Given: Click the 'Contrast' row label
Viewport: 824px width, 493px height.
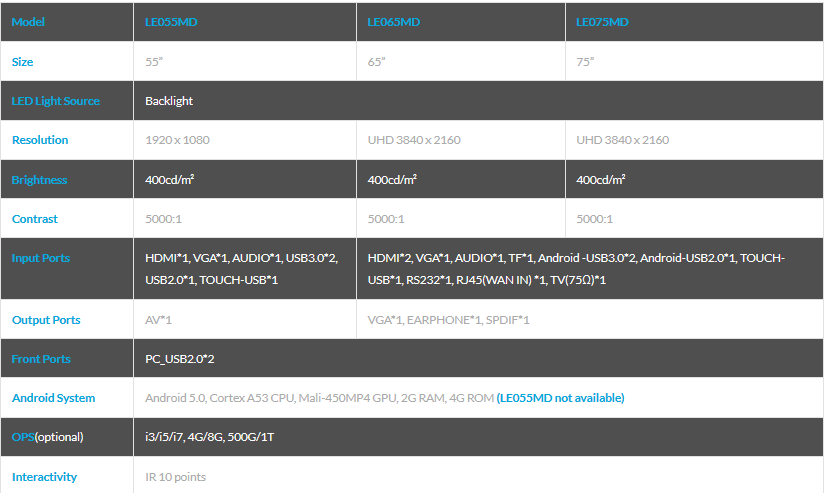Looking at the screenshot, I should 35,219.
